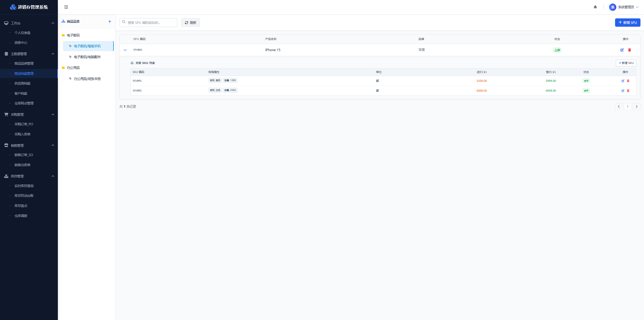
Task: Go to next page arrow
Action: point(636,106)
